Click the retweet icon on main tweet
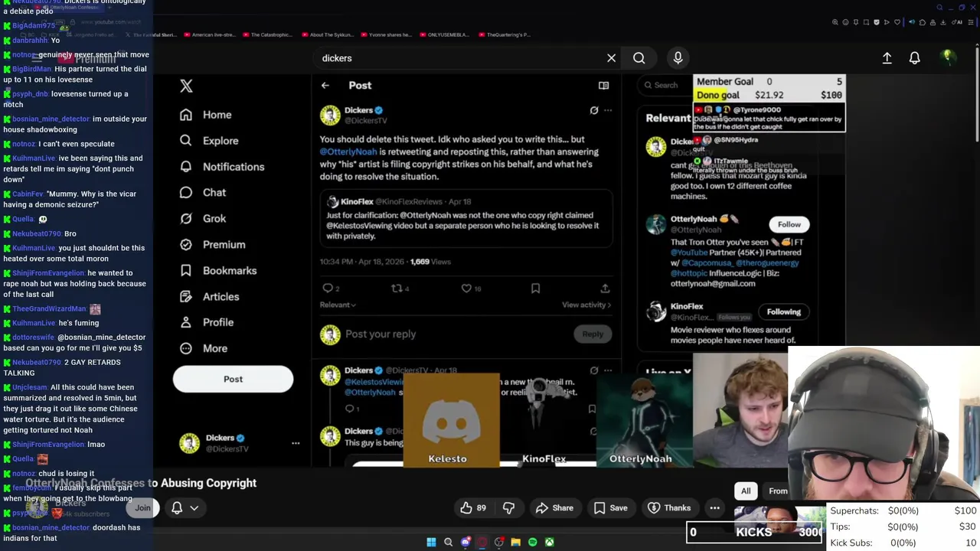This screenshot has height=551, width=980. [397, 289]
